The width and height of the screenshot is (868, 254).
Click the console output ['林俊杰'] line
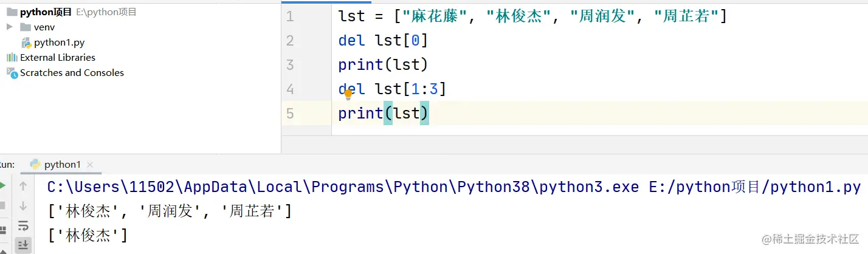88,235
